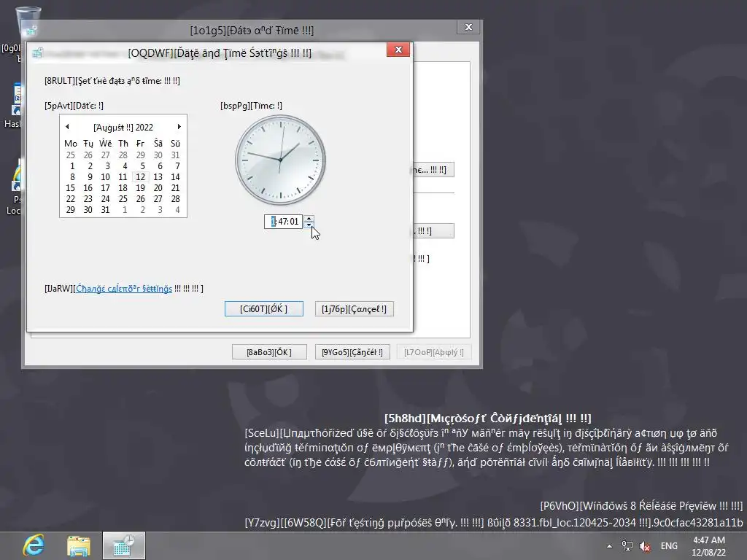Viewport: 747px width, 560px height.
Task: Select August 21 in calendar
Action: pyautogui.click(x=175, y=188)
